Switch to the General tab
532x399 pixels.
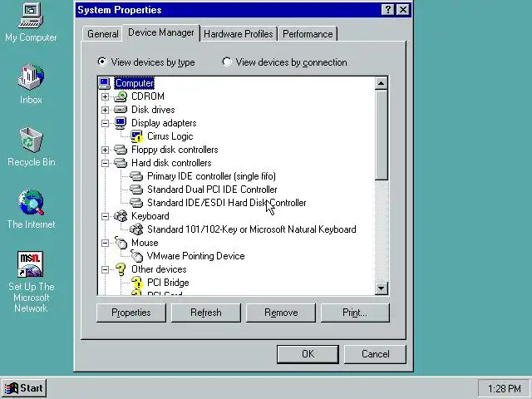(x=102, y=34)
